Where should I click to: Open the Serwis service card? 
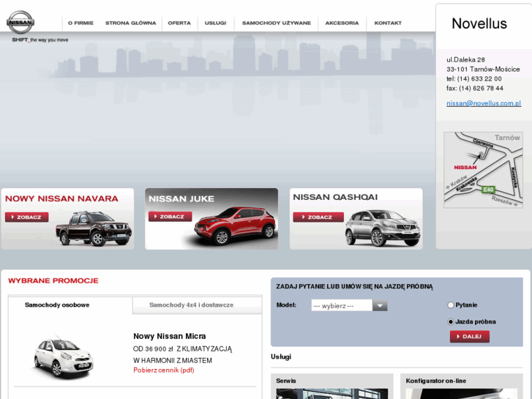click(332, 387)
